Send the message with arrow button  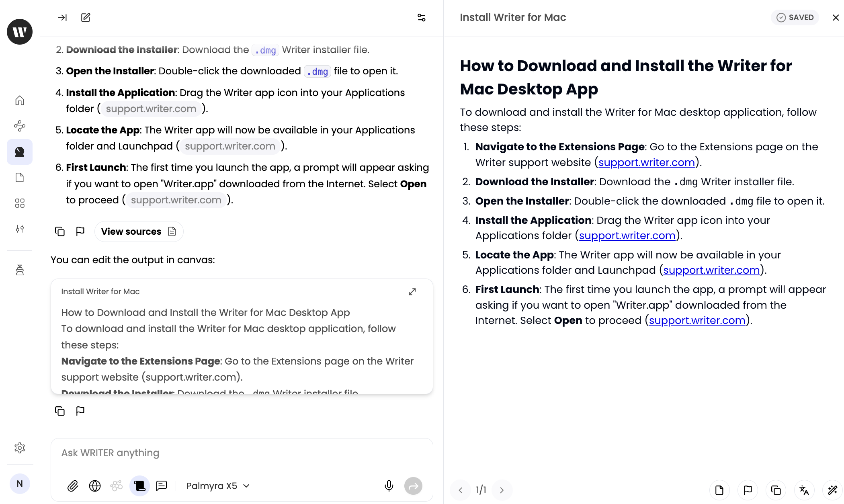413,486
